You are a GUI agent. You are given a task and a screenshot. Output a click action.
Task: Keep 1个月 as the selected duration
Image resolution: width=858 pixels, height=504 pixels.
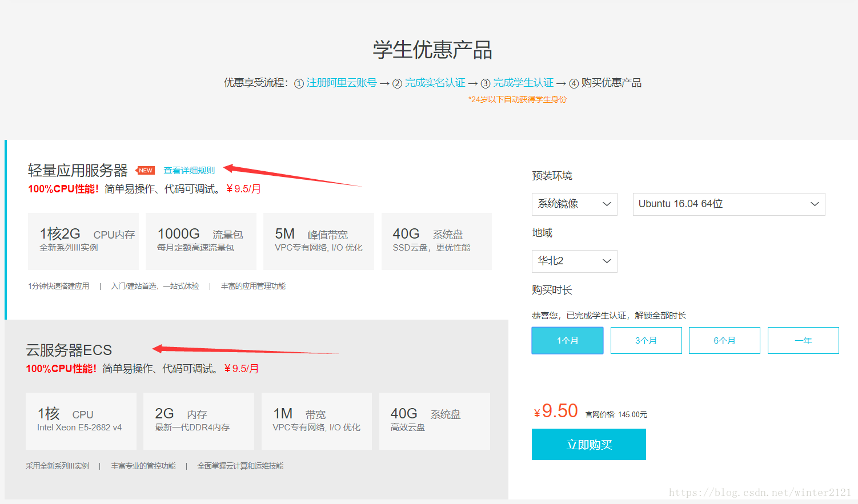pyautogui.click(x=567, y=340)
